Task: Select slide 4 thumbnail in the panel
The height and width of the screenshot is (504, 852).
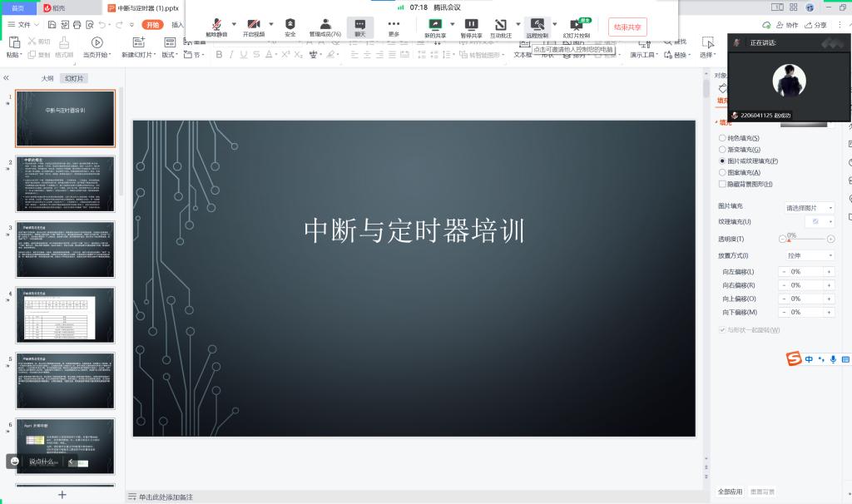Action: 65,314
